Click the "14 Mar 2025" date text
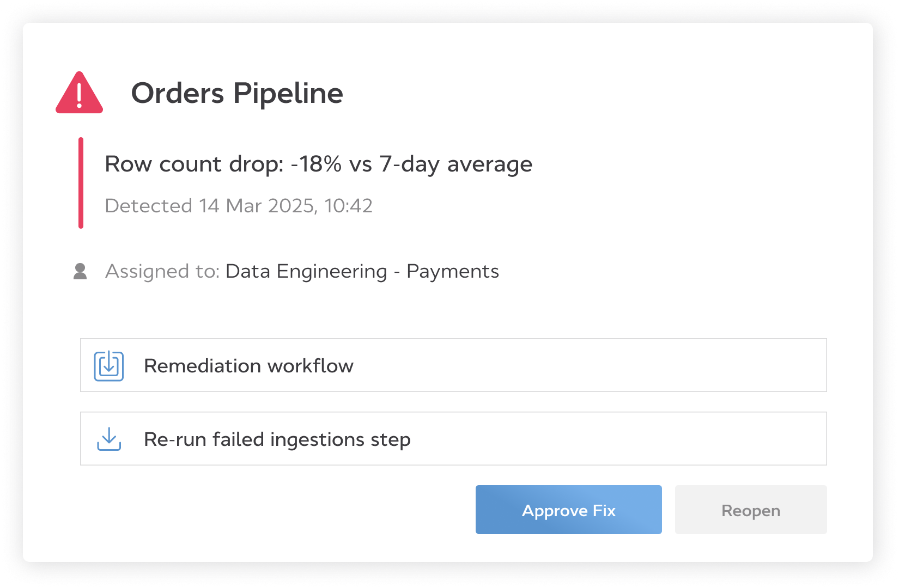Image resolution: width=899 pixels, height=588 pixels. point(257,206)
